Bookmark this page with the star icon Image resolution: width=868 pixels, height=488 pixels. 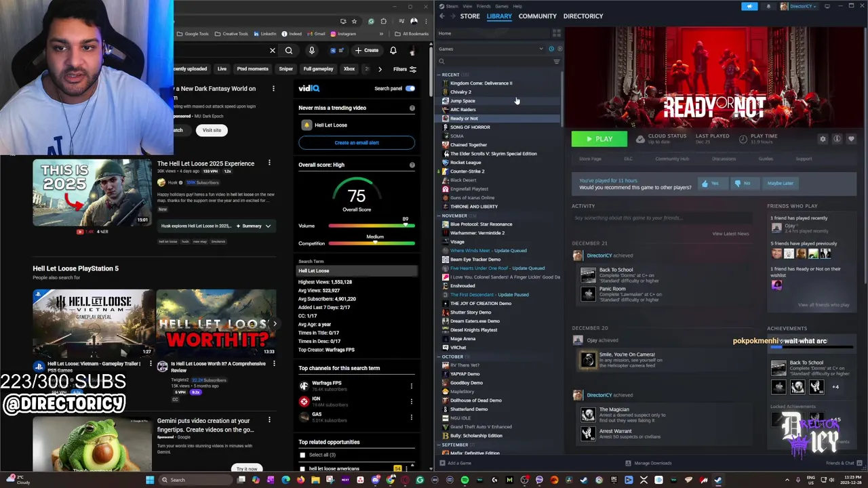click(354, 21)
